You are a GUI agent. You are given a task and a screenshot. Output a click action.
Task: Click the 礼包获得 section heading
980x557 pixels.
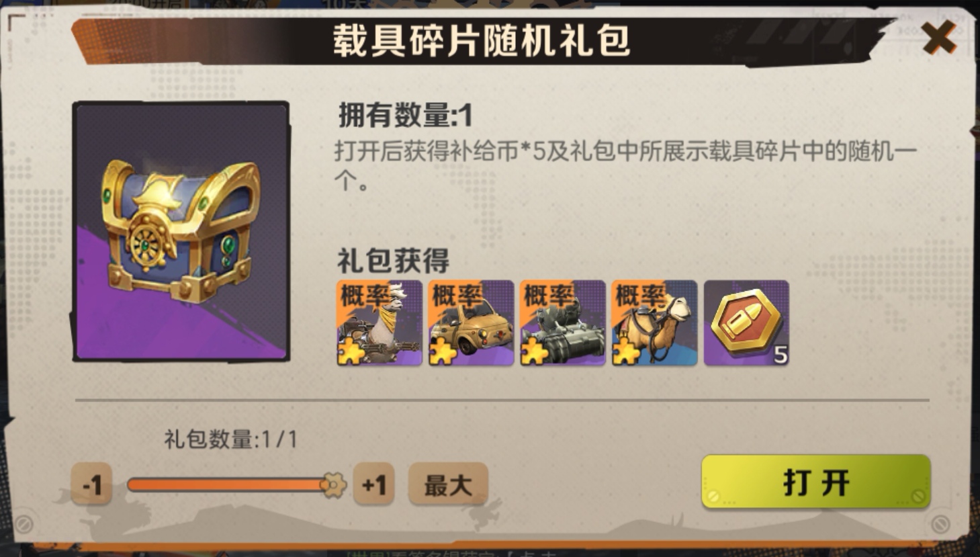pos(393,261)
